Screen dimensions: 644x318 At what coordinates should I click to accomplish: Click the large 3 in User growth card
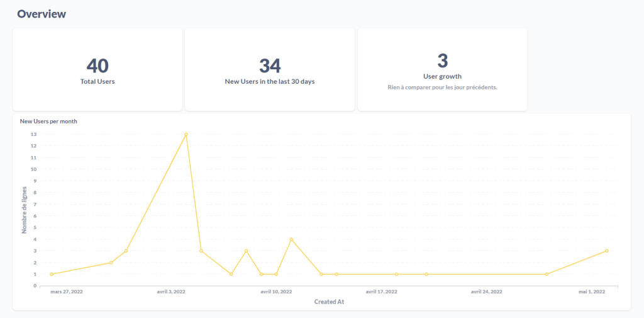click(x=443, y=60)
